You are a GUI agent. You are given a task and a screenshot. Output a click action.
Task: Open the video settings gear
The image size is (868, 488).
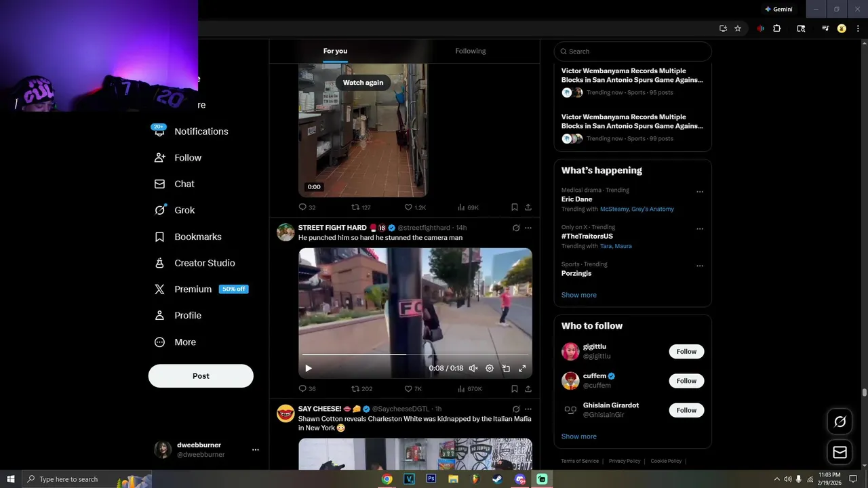coord(490,368)
